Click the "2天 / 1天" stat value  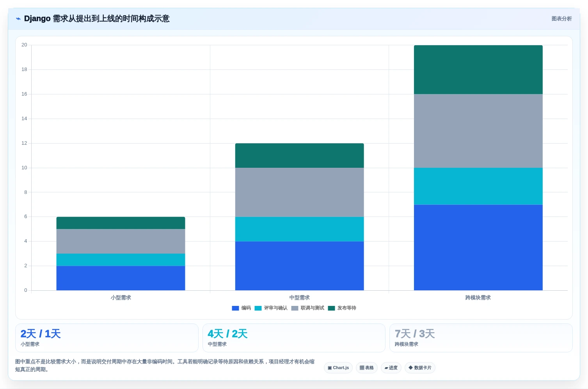41,334
